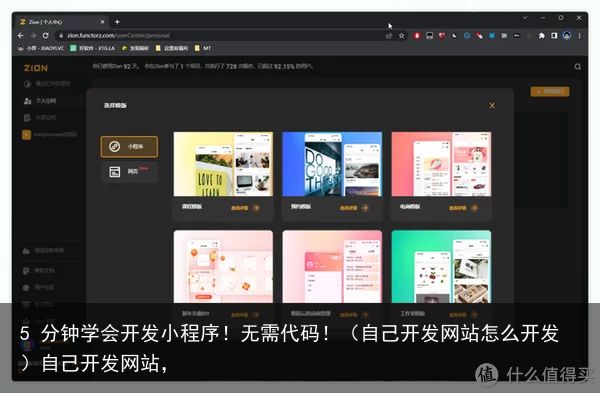Click the red extension icon in the toolbar

[417, 36]
